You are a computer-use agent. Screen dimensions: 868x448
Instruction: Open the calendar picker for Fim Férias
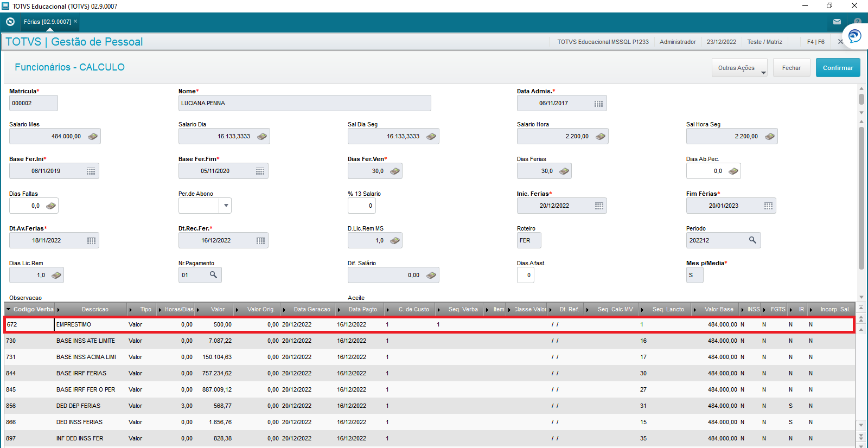[769, 206]
